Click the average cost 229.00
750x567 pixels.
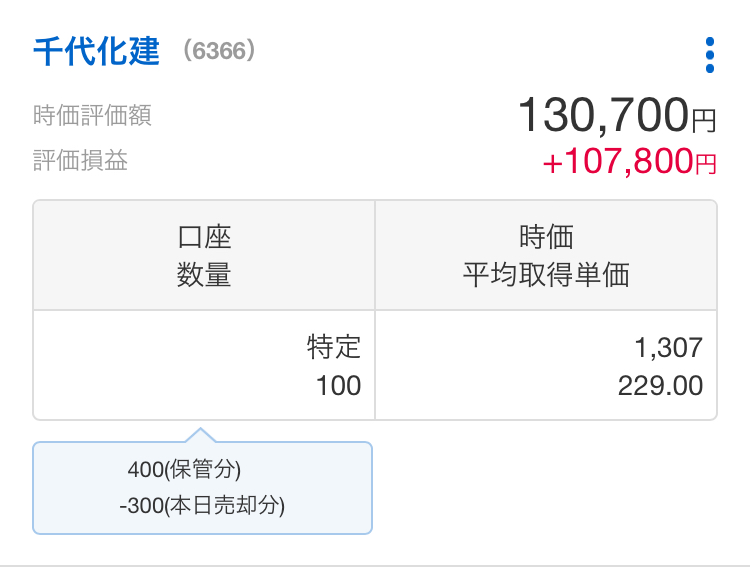coord(660,386)
